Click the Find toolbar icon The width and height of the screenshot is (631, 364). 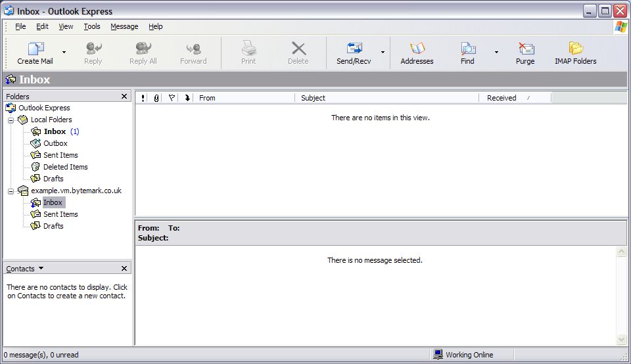click(467, 49)
